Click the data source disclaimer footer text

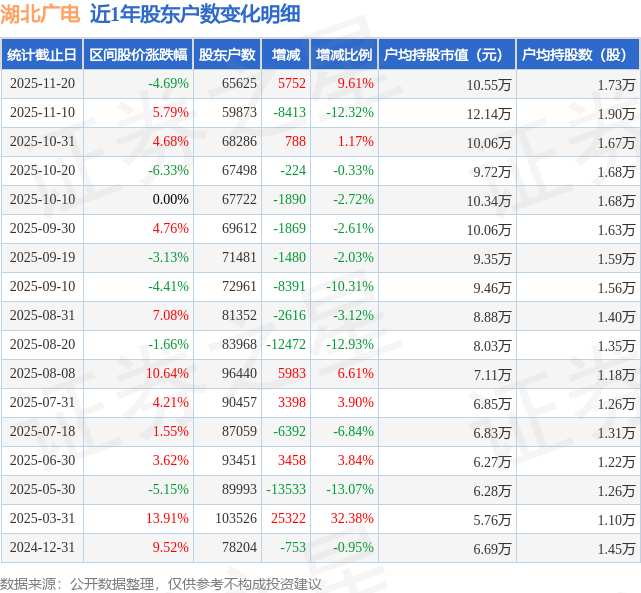point(161,584)
